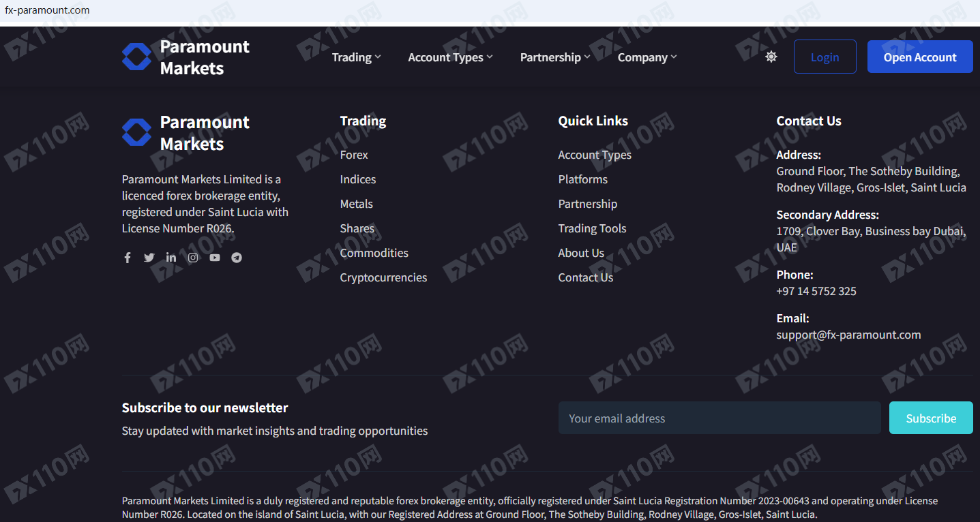Open the Metals footer link
Viewport: 980px width, 522px height.
point(357,204)
